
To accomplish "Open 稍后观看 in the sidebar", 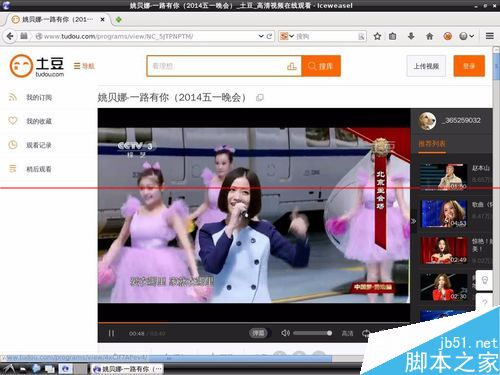I will [x=39, y=169].
